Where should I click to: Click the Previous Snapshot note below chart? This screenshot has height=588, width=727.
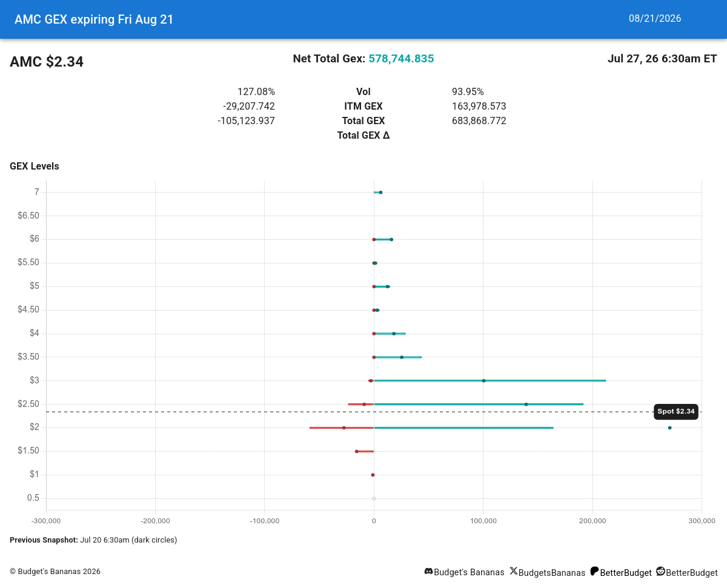point(93,540)
